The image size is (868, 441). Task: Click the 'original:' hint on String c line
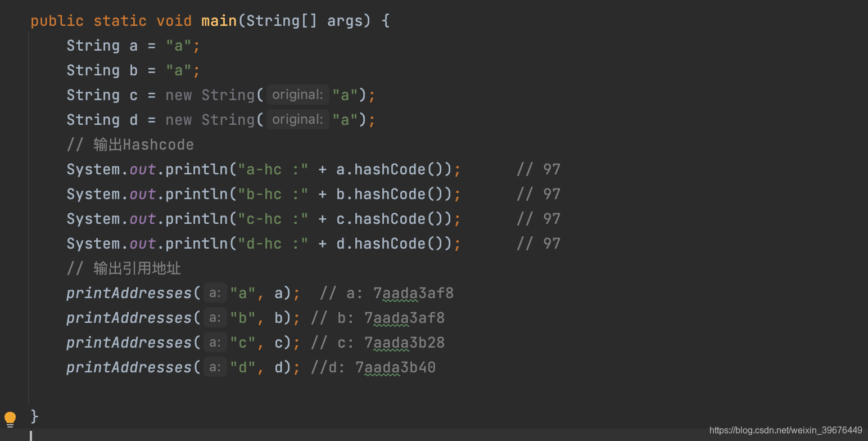pos(297,94)
